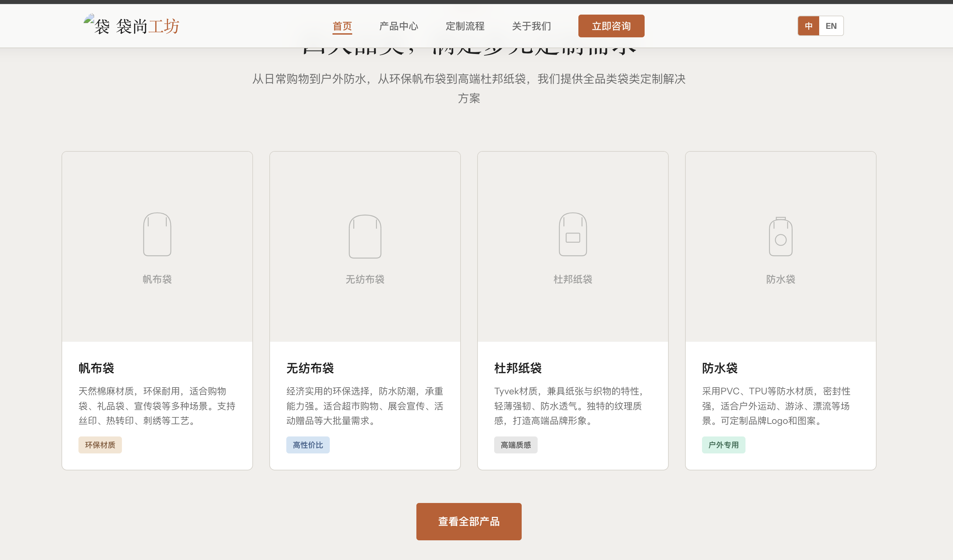Click the gray 帆布袋 image caption

point(157,279)
